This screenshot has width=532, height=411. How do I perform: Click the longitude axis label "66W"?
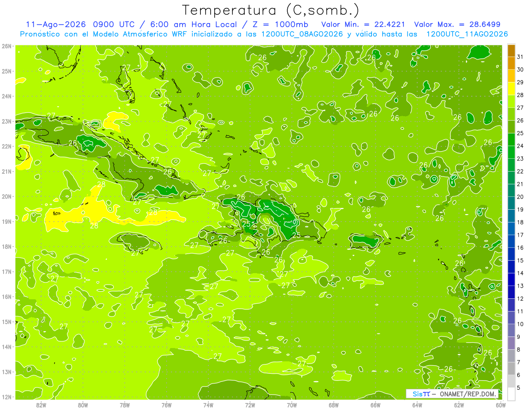point(376,405)
